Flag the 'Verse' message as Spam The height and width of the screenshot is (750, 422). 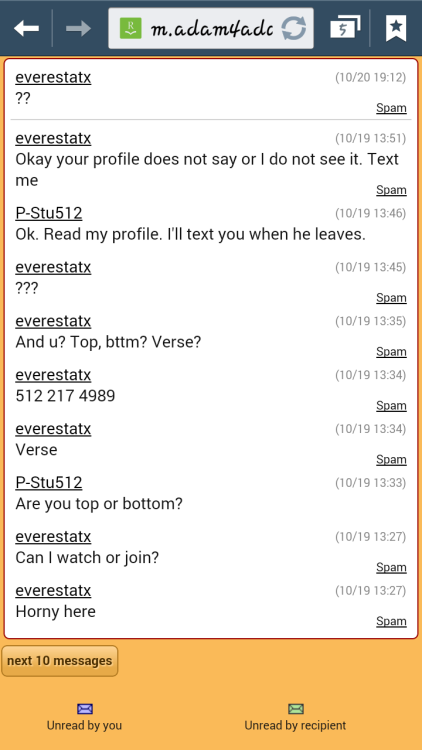coord(391,460)
